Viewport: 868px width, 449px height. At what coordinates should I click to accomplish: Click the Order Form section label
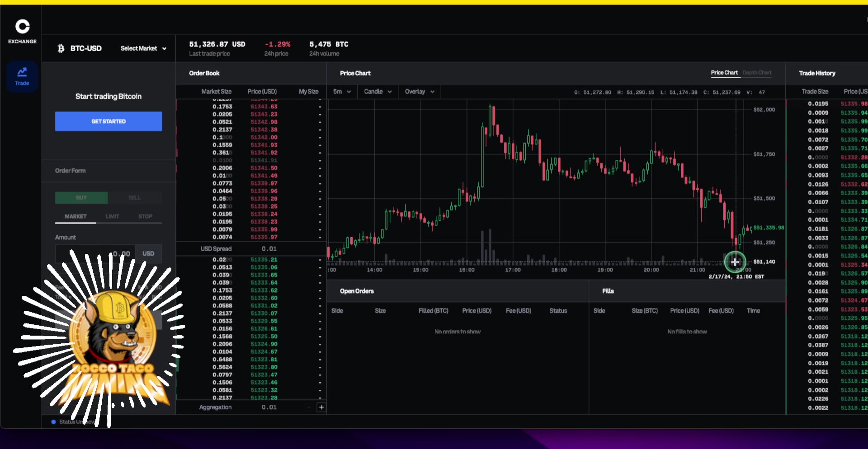[70, 171]
